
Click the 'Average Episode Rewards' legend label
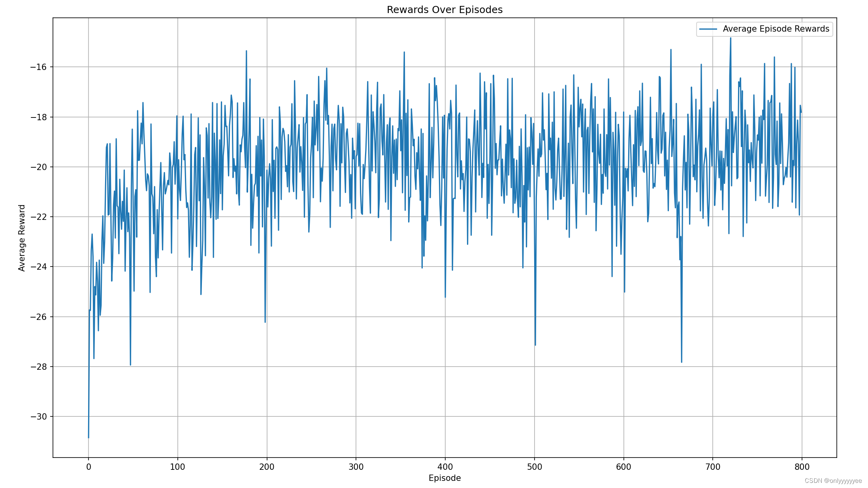point(776,29)
